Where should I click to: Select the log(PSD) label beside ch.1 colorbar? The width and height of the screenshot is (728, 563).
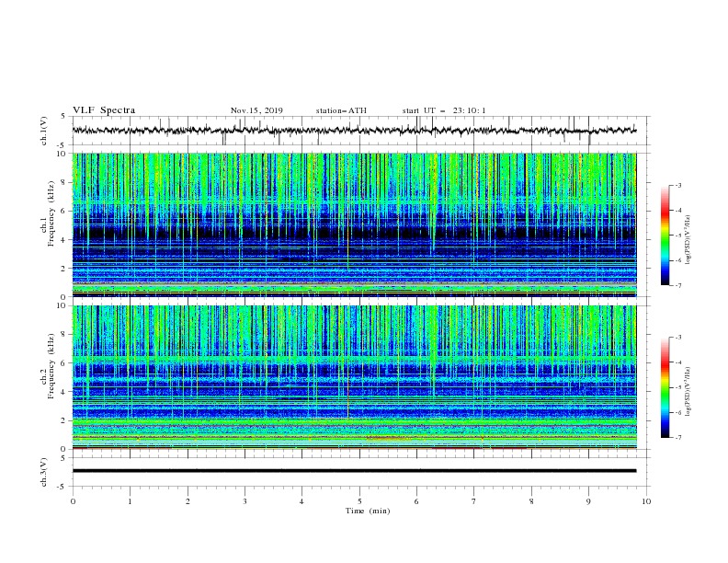[x=688, y=240]
